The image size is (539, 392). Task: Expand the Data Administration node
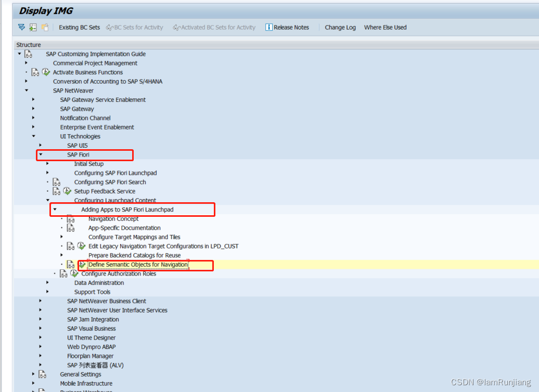pos(47,282)
